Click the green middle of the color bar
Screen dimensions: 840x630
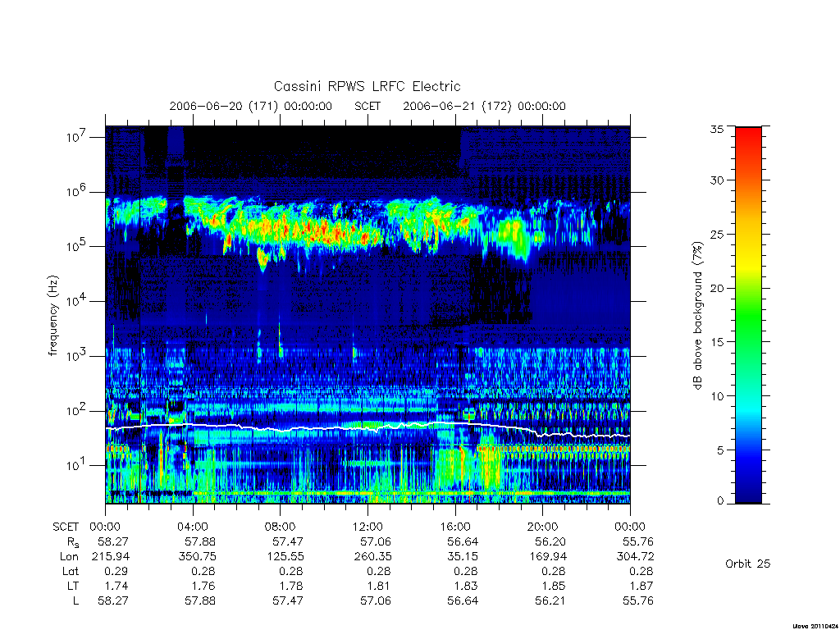(748, 316)
